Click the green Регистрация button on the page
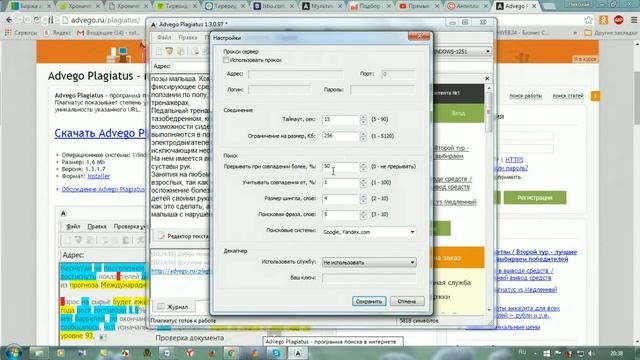 pos(535,198)
